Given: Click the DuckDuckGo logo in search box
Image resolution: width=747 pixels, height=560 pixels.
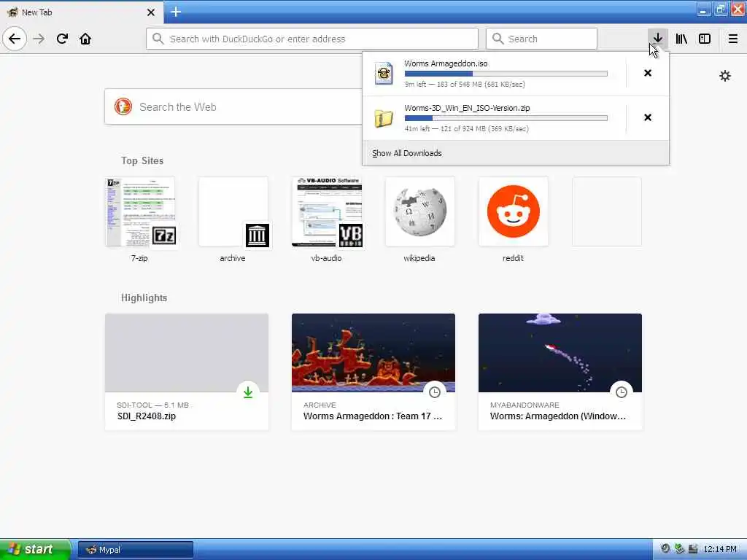Looking at the screenshot, I should click(123, 106).
